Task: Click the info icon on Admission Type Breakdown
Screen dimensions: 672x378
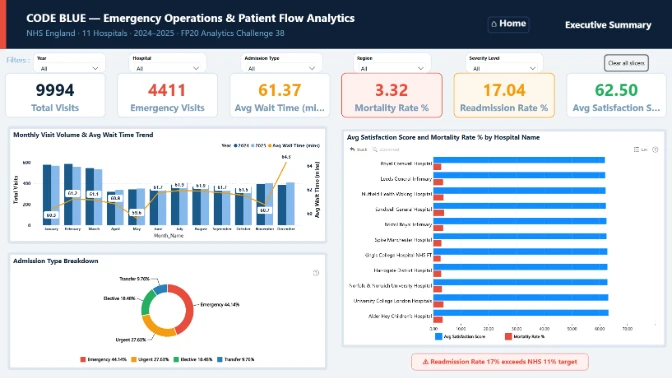Action: [316, 273]
